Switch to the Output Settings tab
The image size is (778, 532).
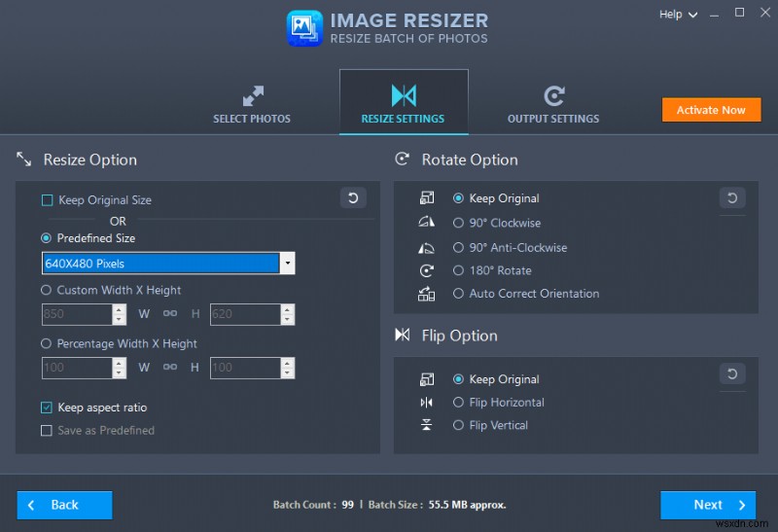(553, 102)
